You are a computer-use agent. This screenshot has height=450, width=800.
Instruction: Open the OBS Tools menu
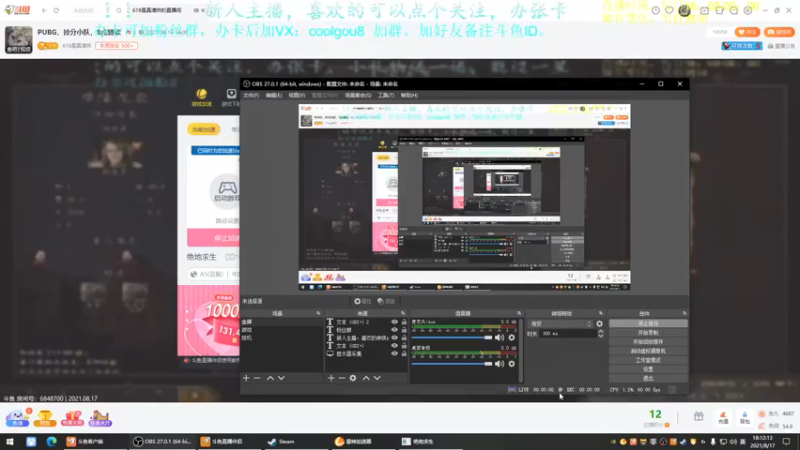386,95
